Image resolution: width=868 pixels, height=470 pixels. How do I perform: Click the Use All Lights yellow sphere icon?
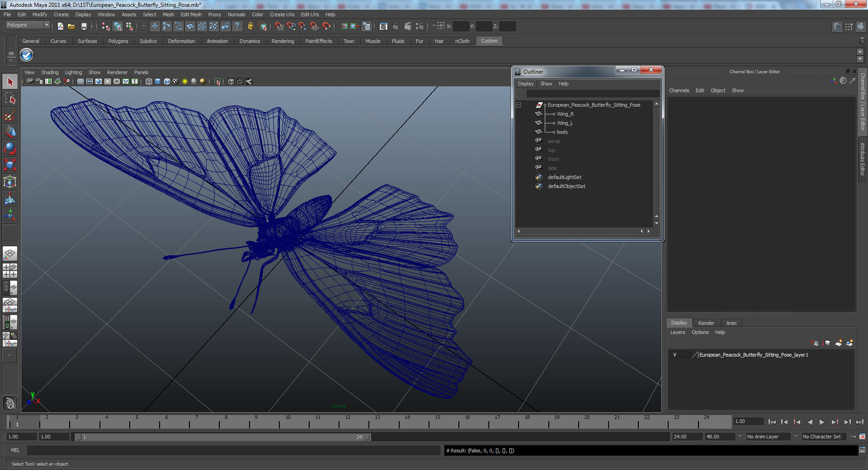point(185,81)
